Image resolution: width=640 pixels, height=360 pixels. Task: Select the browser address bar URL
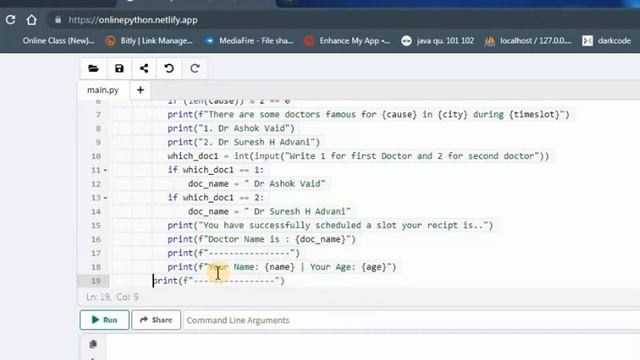tap(133, 20)
